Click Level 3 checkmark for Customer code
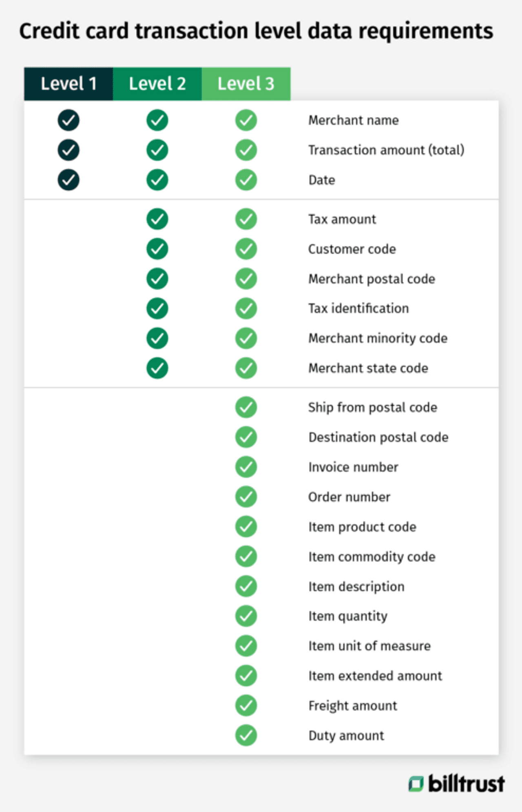Image resolution: width=522 pixels, height=812 pixels. click(246, 249)
